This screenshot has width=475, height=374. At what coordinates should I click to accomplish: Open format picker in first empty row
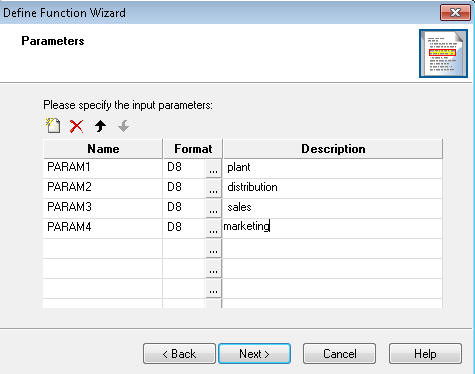click(x=213, y=249)
